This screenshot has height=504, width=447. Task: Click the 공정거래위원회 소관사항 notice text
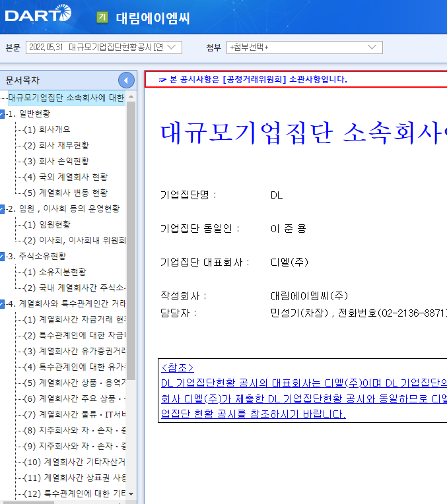(x=258, y=79)
